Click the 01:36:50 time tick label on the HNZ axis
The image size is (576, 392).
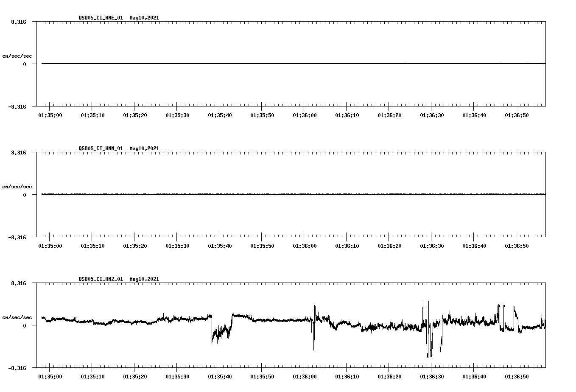(517, 376)
